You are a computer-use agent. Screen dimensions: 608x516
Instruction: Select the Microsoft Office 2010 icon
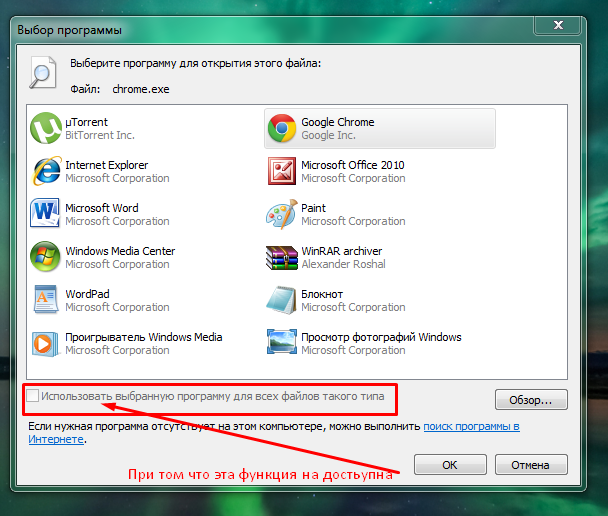tap(282, 171)
